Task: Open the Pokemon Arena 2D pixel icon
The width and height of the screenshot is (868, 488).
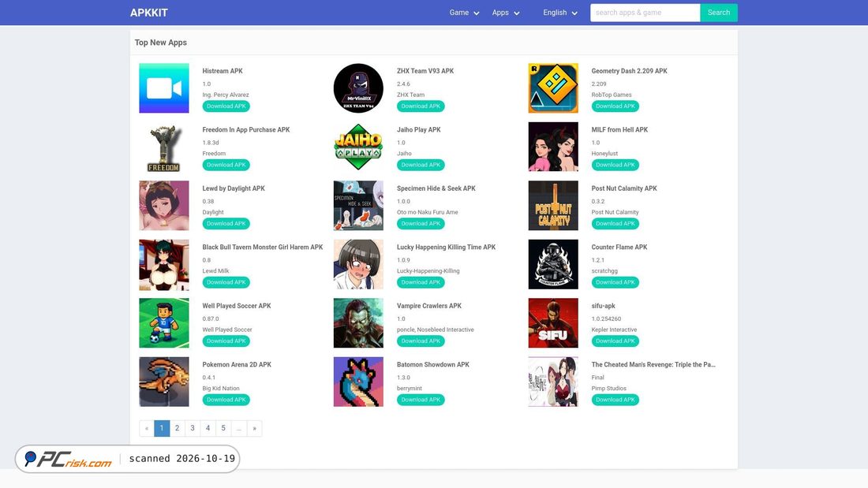Action: point(164,382)
